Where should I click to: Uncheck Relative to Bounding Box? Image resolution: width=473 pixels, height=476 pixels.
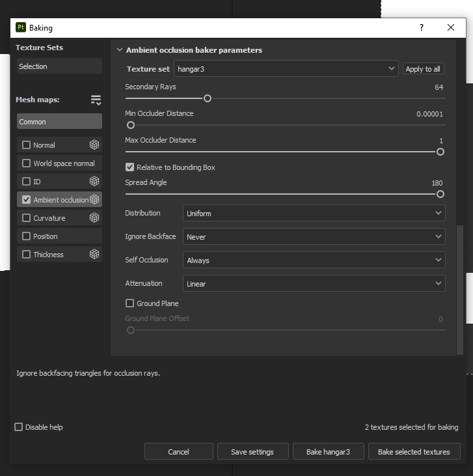(x=129, y=167)
